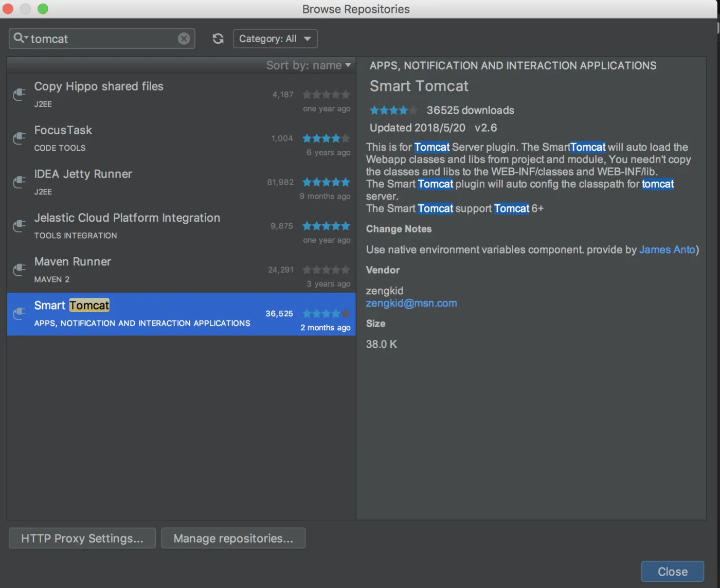Click the search magnifier icon

pos(21,38)
